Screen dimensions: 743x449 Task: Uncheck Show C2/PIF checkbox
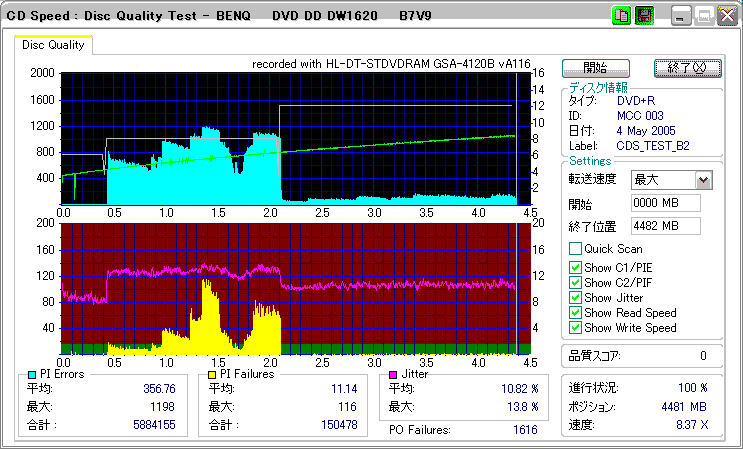point(575,283)
